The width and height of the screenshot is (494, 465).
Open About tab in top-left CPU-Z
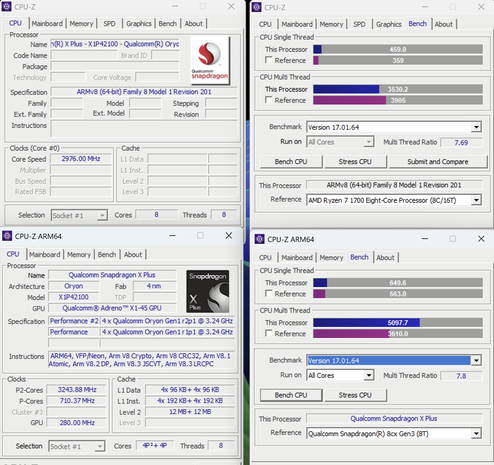tap(194, 24)
